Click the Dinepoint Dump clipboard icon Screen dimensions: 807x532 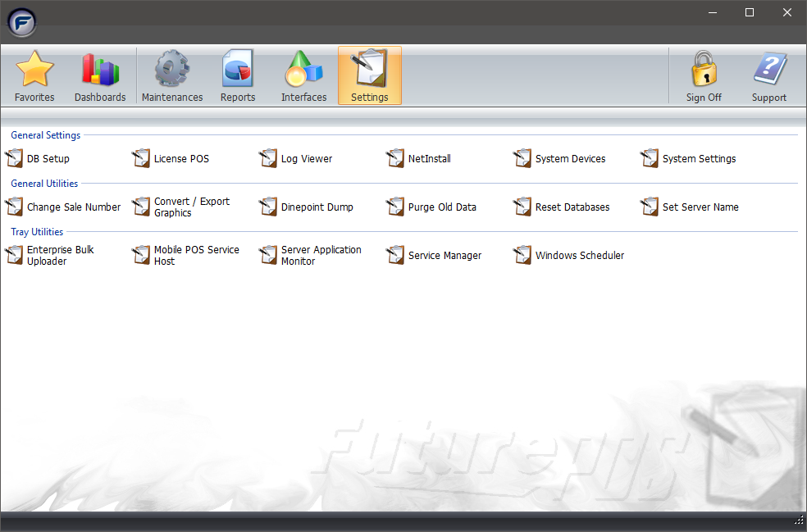tap(268, 207)
